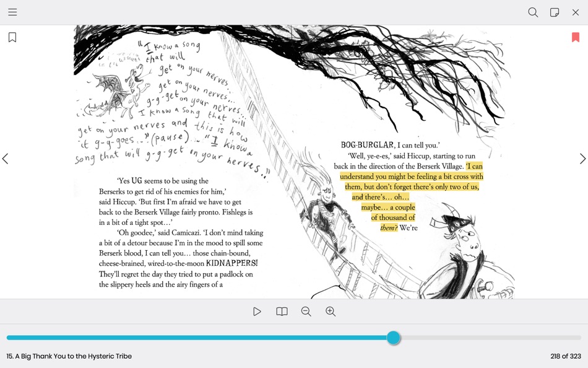Go to the next page arrow
588x368 pixels.
pos(582,159)
